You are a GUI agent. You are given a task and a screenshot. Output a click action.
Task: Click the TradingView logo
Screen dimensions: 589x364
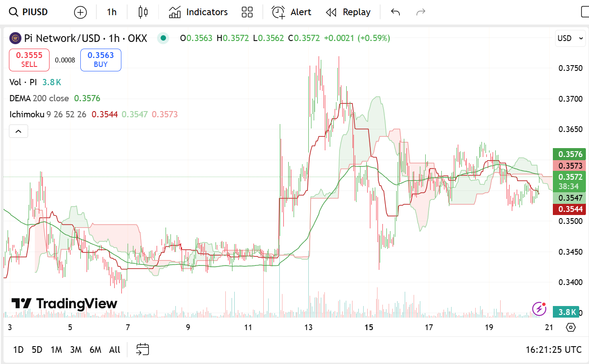pyautogui.click(x=64, y=304)
